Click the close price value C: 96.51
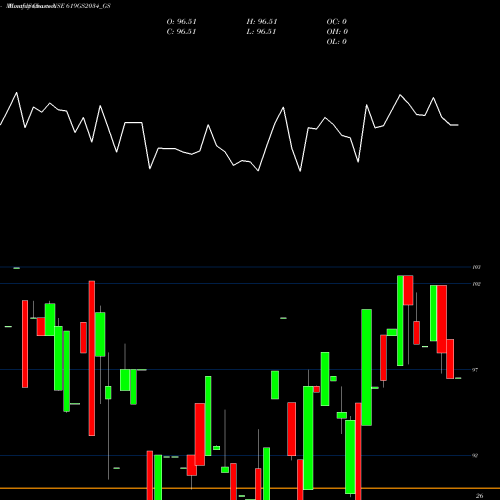This screenshot has width=500, height=500. point(181,32)
